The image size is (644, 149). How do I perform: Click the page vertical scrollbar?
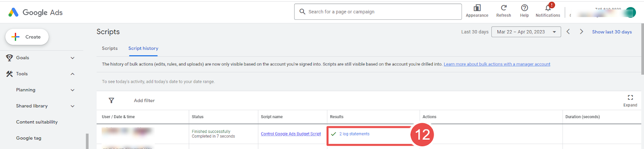tap(642, 49)
